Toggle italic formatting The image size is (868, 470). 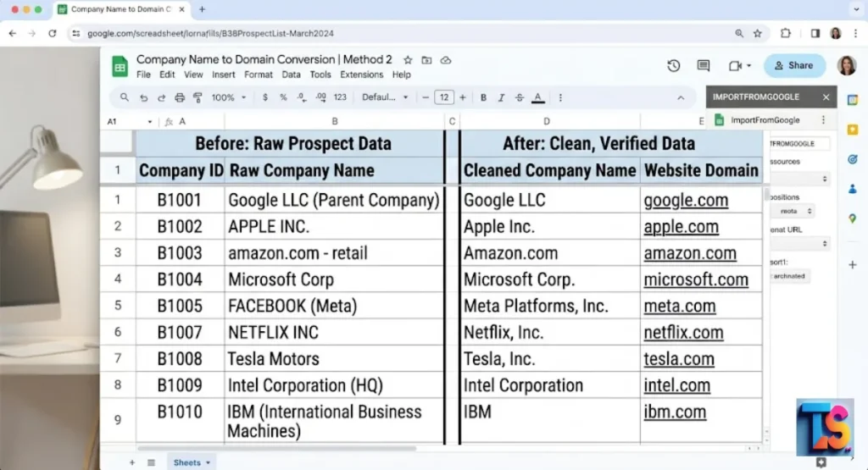point(501,97)
